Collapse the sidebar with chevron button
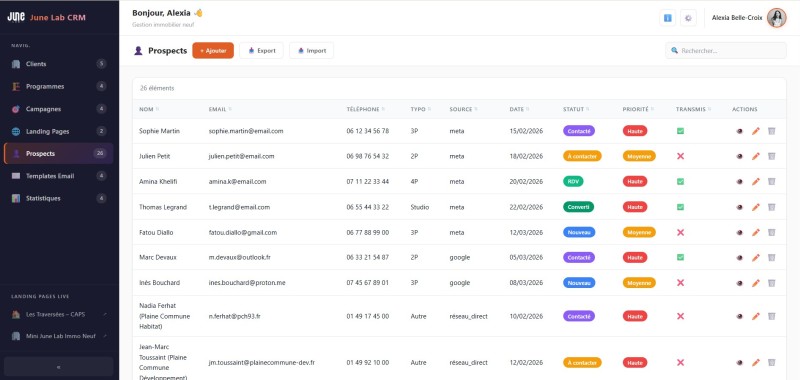800x380 pixels. pos(59,367)
